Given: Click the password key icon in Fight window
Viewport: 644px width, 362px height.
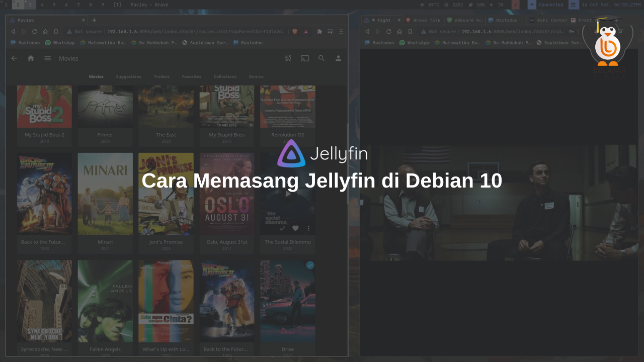Looking at the screenshot, I should [x=572, y=31].
